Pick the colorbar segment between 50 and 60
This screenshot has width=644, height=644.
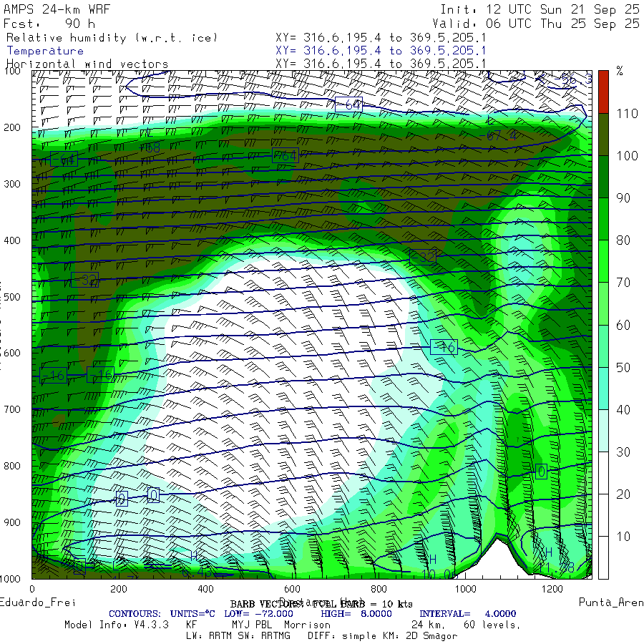(x=603, y=346)
